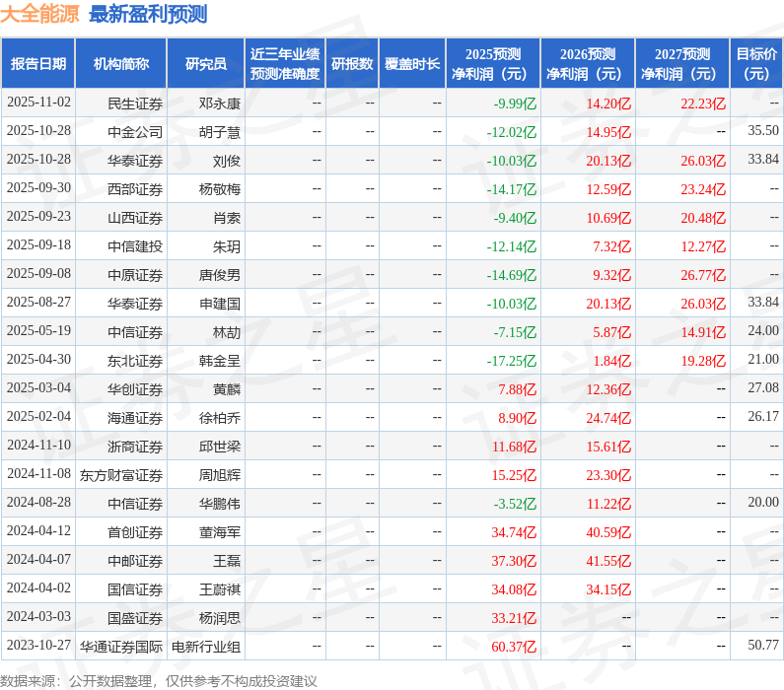Click analyst name 刘俊
Image resolution: width=784 pixels, height=690 pixels.
227,161
